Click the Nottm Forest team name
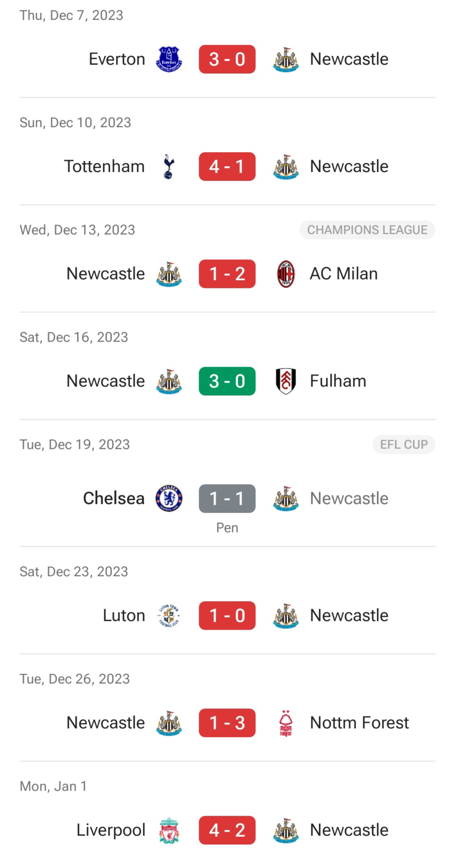 point(359,722)
